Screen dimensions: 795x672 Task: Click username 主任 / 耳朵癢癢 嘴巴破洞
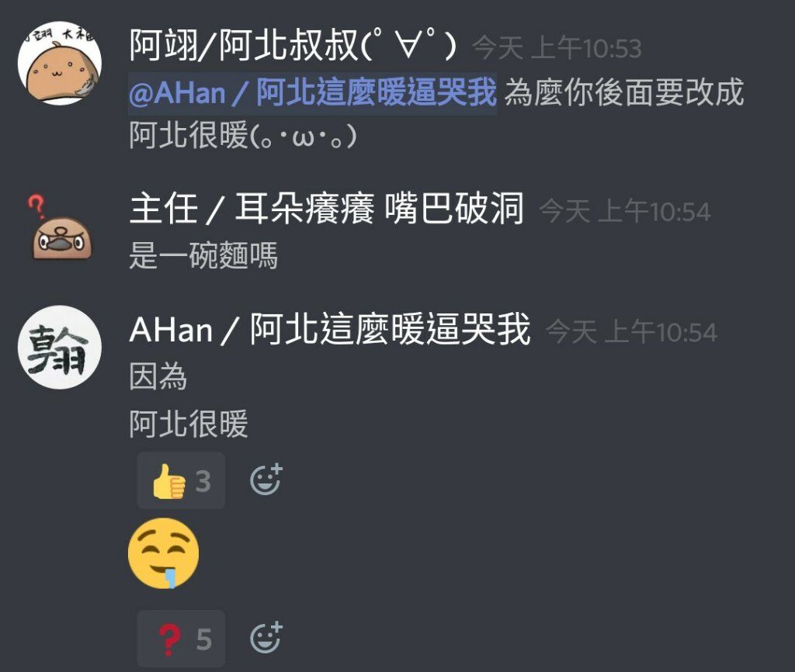(x=326, y=208)
